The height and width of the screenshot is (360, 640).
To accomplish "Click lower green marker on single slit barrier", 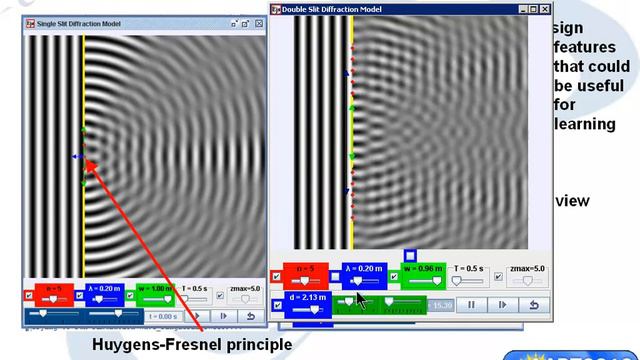I will pos(84,184).
